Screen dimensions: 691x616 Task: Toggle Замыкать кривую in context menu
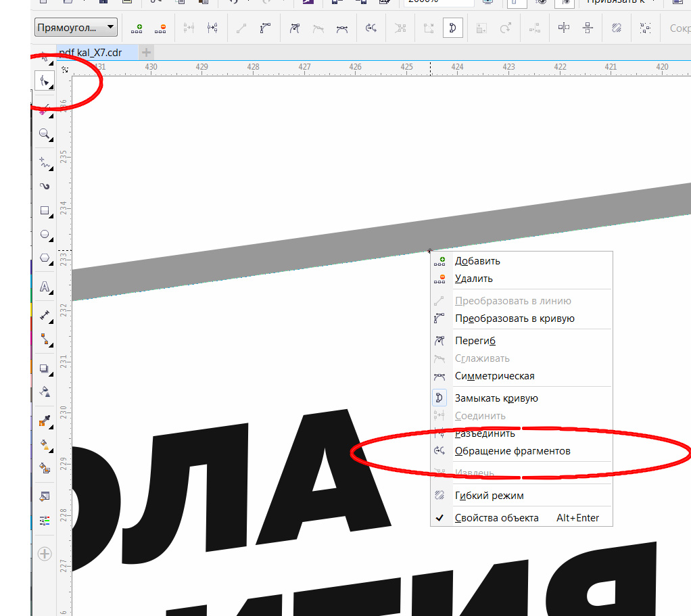(x=521, y=398)
